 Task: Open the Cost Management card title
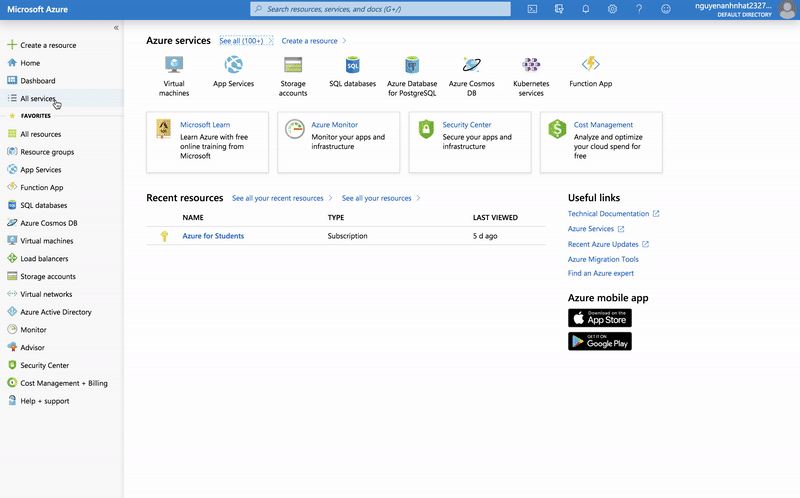click(603, 124)
